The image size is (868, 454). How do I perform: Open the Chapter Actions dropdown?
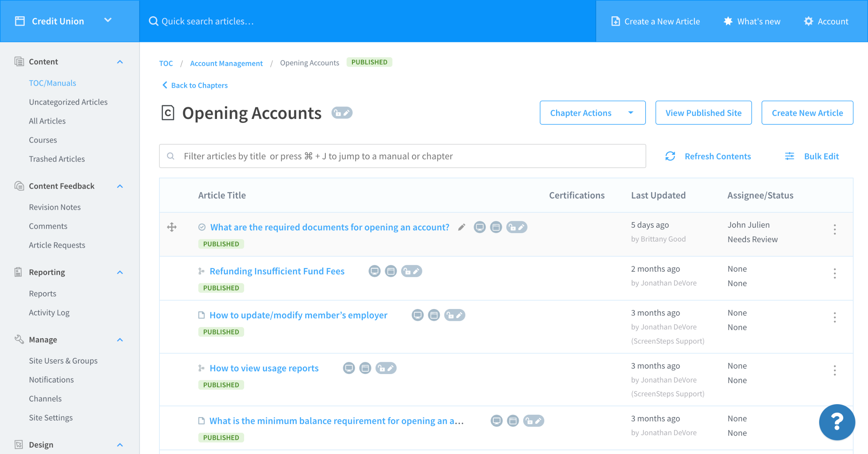point(592,113)
